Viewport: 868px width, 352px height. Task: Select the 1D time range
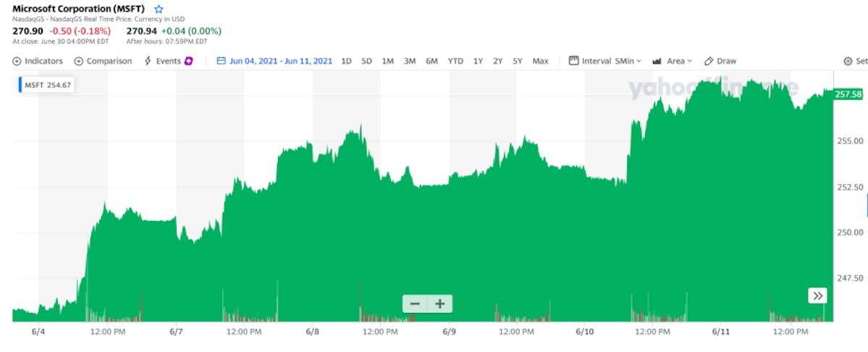[x=346, y=61]
